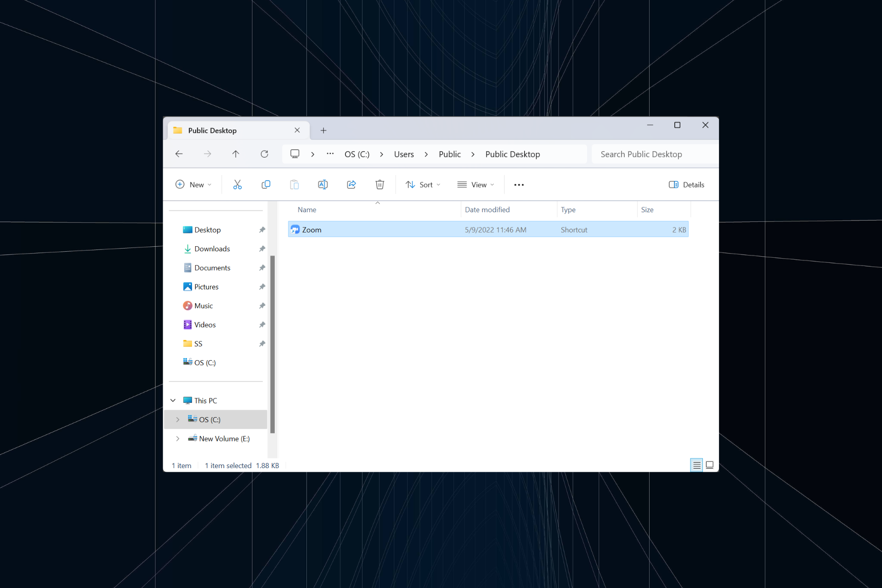Click the Paste icon in toolbar

(x=294, y=185)
